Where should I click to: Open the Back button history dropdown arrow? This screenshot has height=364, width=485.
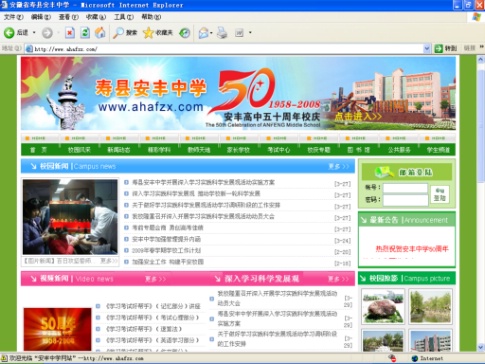coord(34,33)
